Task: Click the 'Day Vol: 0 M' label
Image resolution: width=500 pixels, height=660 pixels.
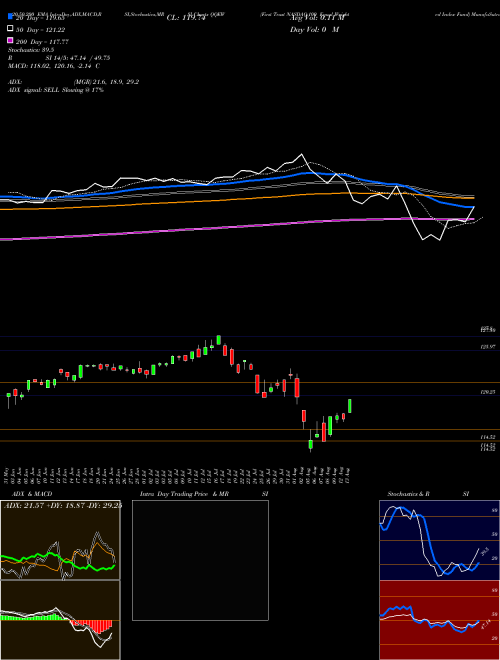Action: pos(314,30)
